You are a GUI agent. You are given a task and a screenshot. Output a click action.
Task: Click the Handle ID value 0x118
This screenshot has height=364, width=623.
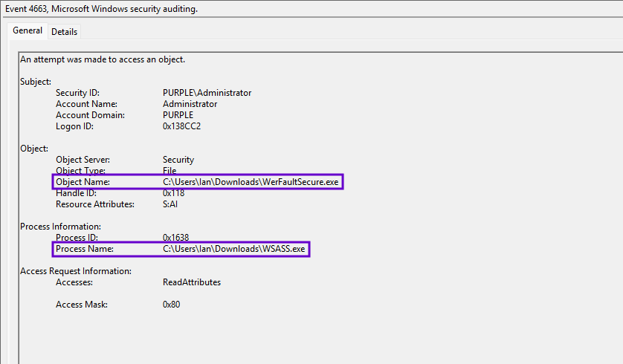click(175, 193)
